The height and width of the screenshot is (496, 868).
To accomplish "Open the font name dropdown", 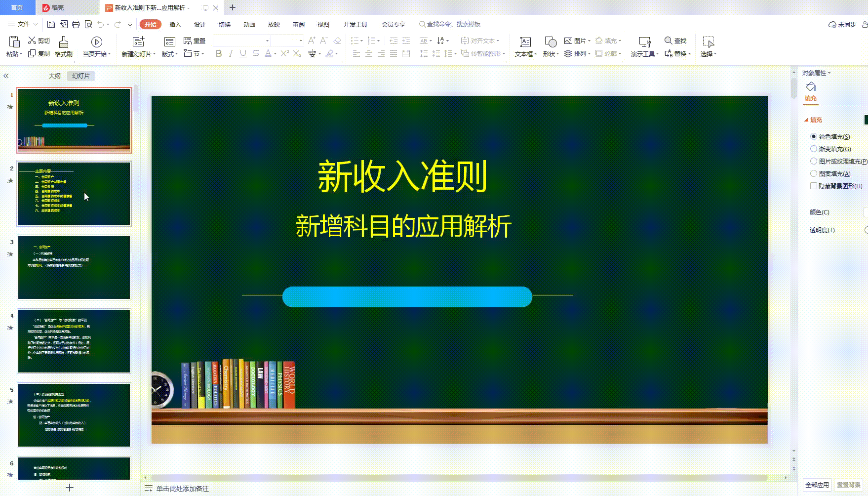I will pyautogui.click(x=267, y=41).
